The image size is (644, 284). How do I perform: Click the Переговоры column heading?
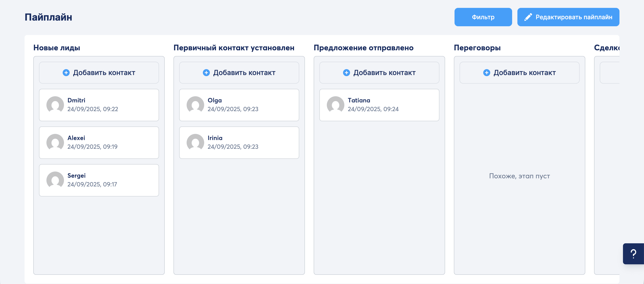(x=477, y=48)
